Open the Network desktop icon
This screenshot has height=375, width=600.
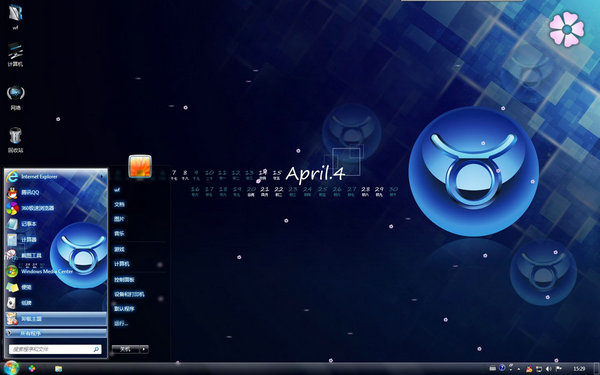coord(15,98)
